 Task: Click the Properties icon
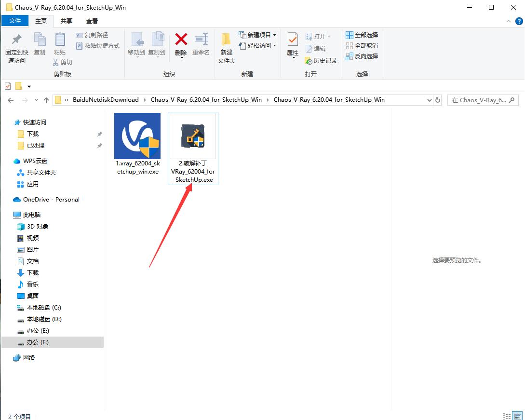(293, 40)
